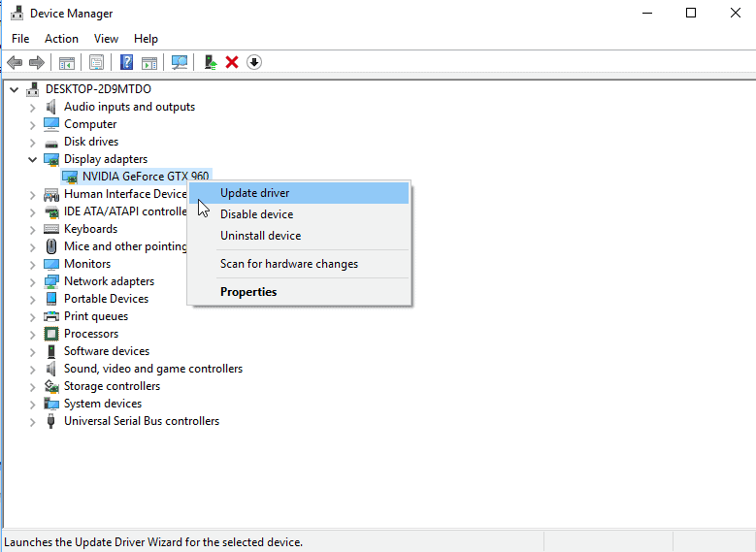Open the Action menu

61,39
